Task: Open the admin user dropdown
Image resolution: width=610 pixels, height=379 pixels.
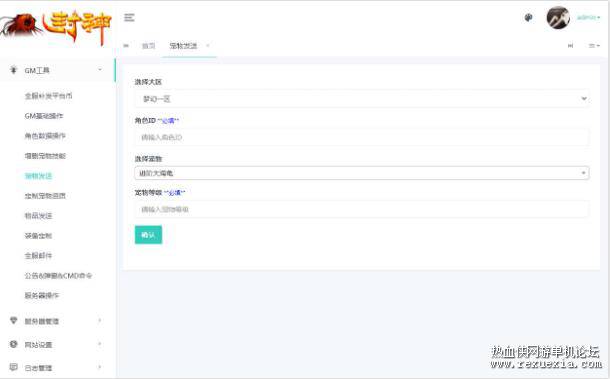Action: 588,18
